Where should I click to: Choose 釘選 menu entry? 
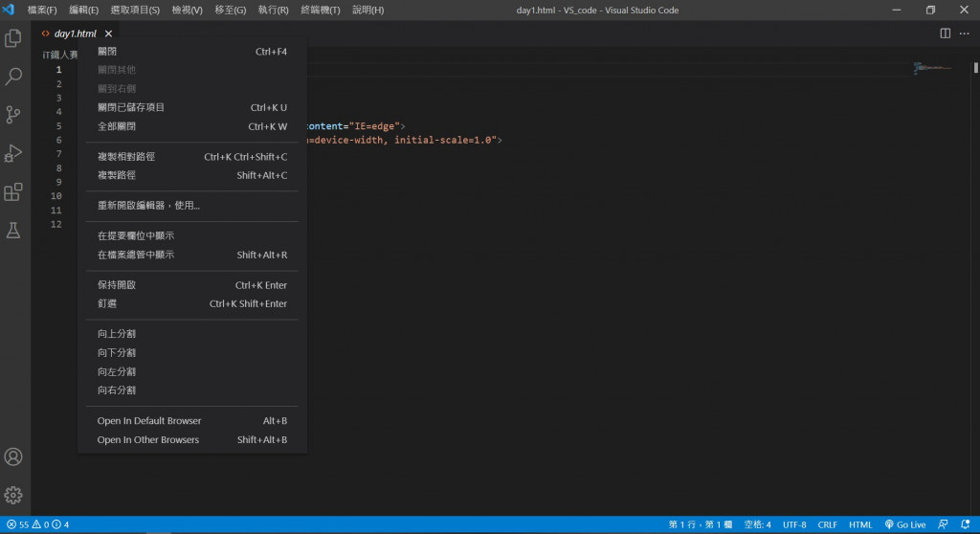[x=191, y=304]
